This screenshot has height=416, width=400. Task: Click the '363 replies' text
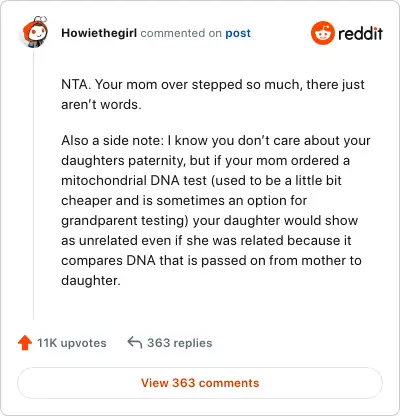coord(180,343)
